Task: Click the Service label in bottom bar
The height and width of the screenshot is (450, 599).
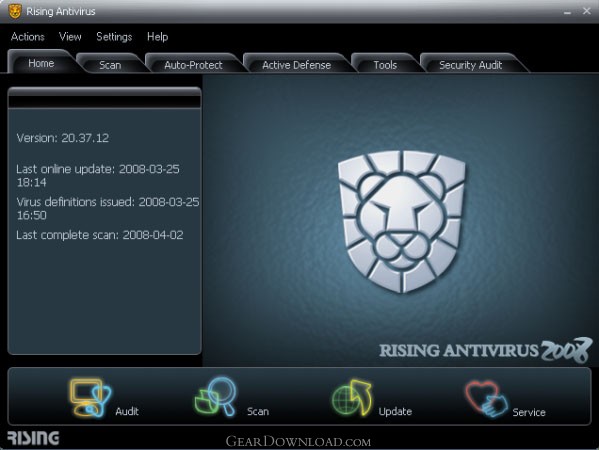Action: pos(529,412)
